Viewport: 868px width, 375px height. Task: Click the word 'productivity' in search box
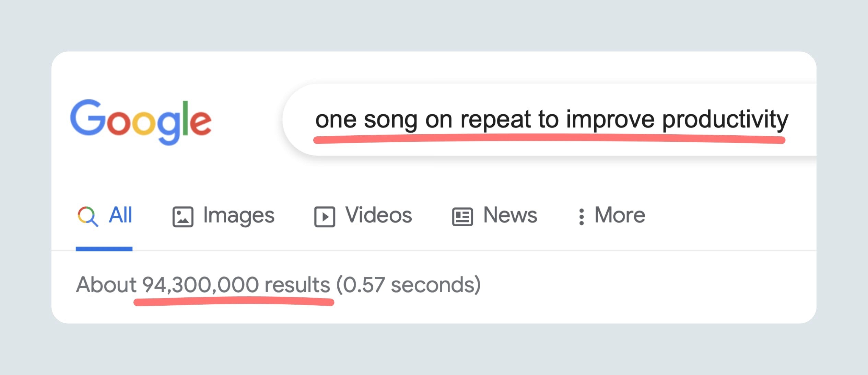(x=725, y=120)
